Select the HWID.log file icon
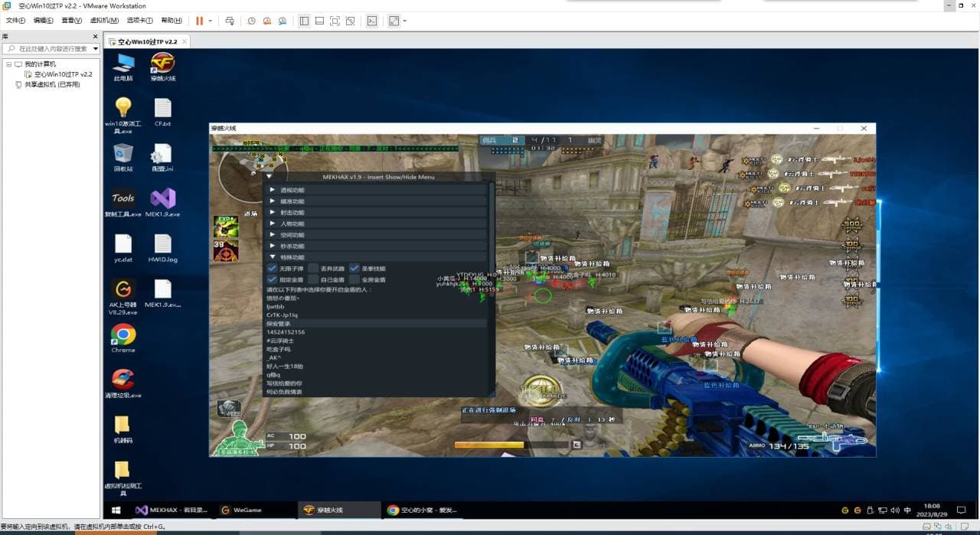This screenshot has height=535, width=980. click(x=162, y=248)
